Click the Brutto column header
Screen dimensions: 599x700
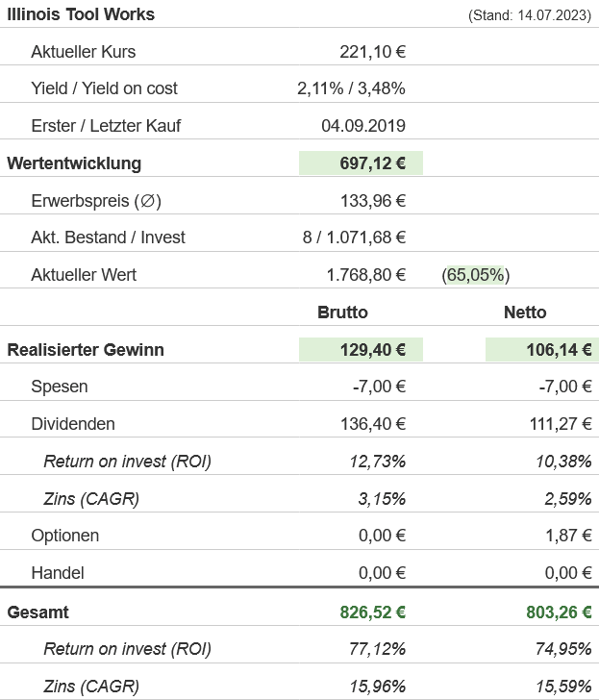pos(342,312)
